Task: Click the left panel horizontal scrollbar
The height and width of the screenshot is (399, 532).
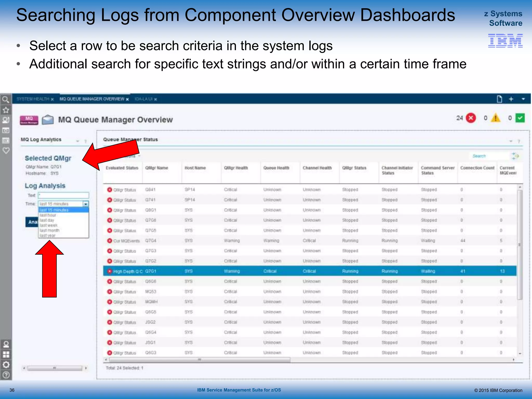Action: pyautogui.click(x=55, y=368)
